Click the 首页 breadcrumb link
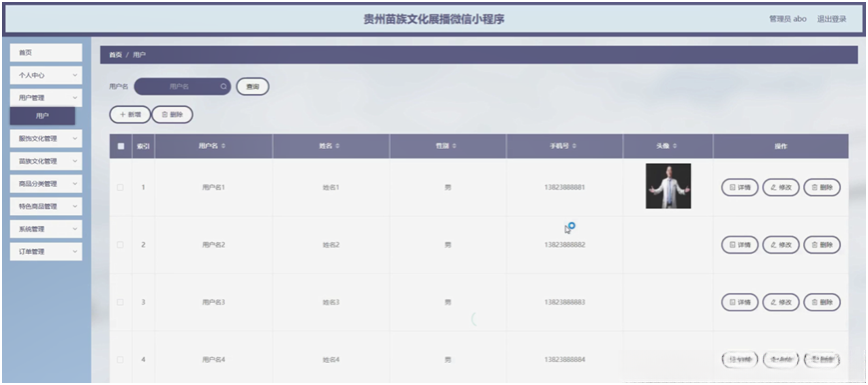868x385 pixels. pos(115,55)
